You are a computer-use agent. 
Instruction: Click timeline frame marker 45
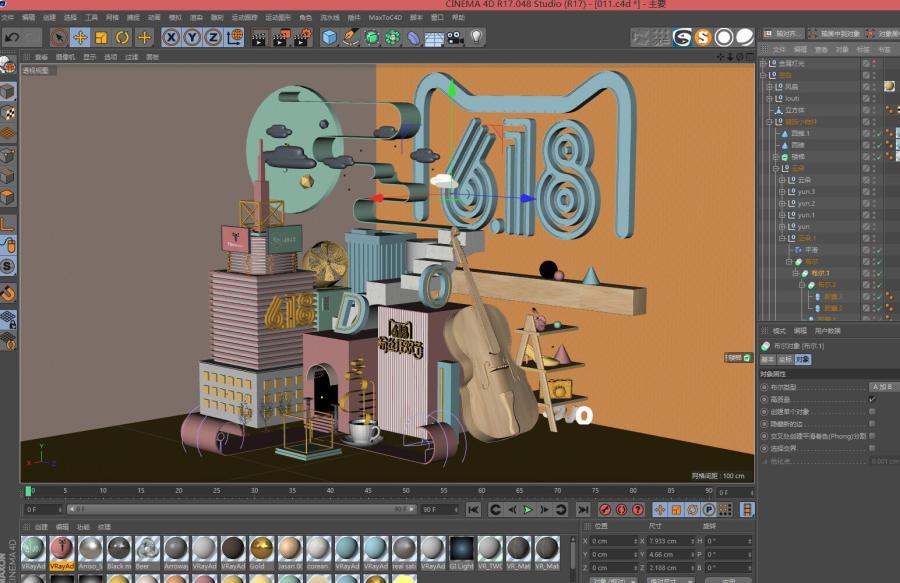click(368, 491)
